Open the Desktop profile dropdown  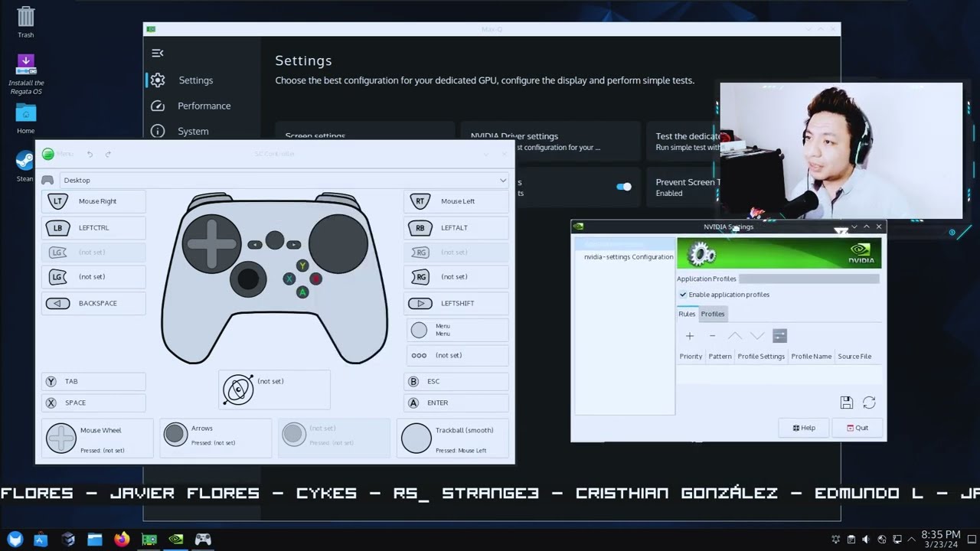click(284, 180)
